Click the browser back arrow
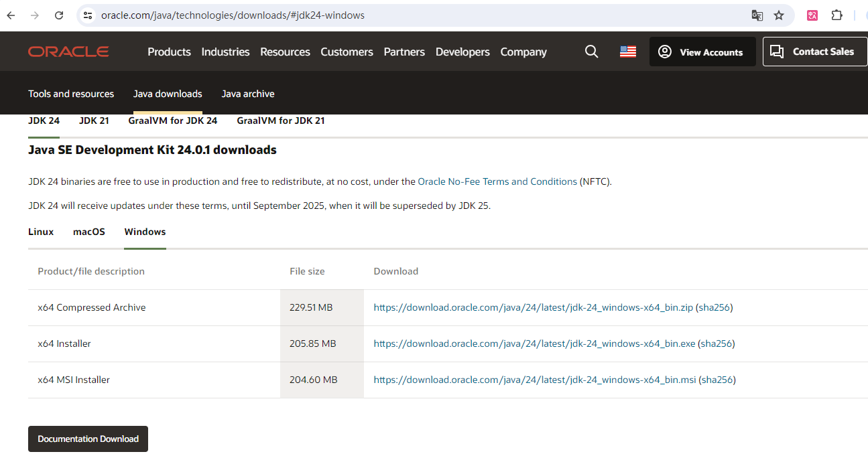 (10, 15)
